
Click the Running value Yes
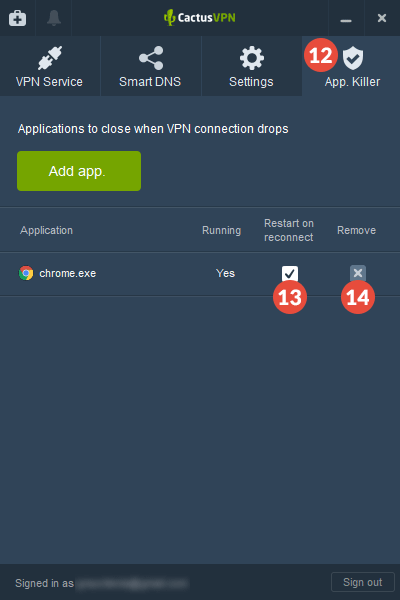coord(225,273)
